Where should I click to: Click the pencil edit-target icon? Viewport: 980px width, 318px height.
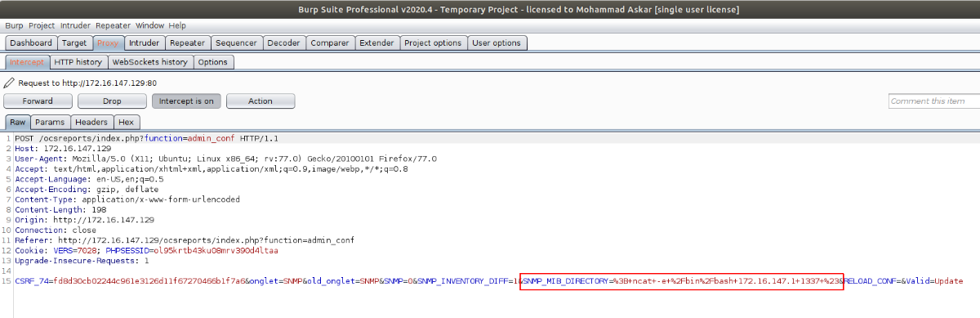click(9, 83)
